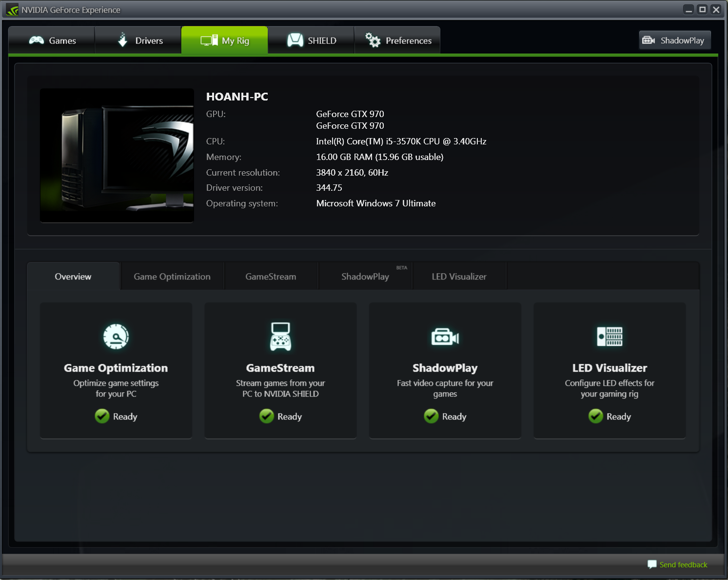
Task: Click Ready checkmark under Game Optimization
Action: click(x=102, y=416)
